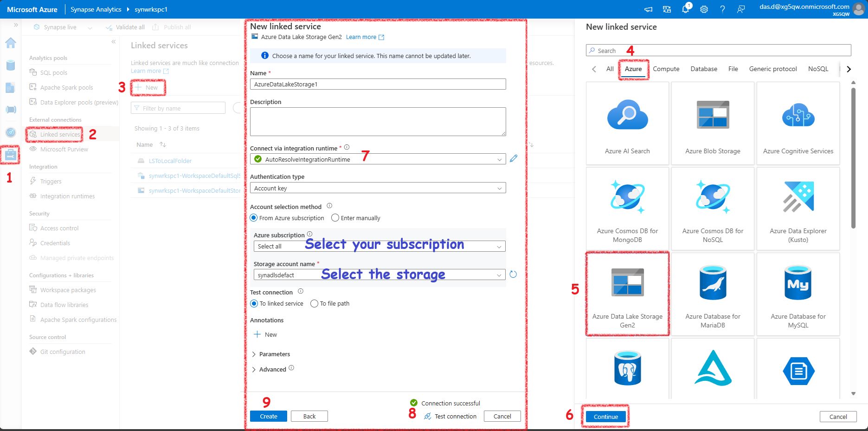
Task: Click the Create button
Action: tap(269, 416)
